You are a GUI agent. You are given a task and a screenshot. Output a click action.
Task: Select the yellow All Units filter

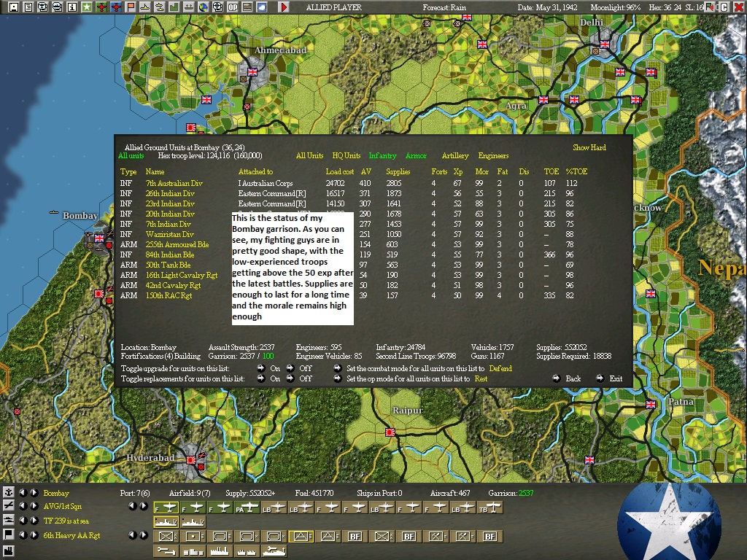pyautogui.click(x=309, y=156)
